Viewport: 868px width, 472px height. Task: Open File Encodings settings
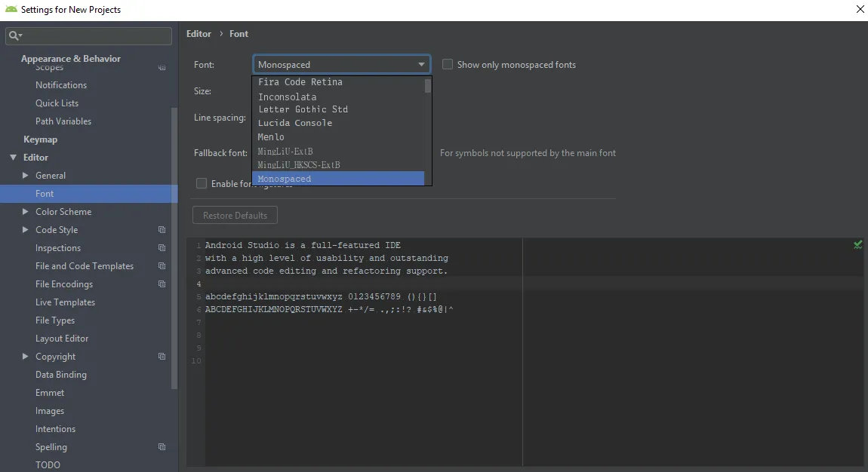[64, 284]
